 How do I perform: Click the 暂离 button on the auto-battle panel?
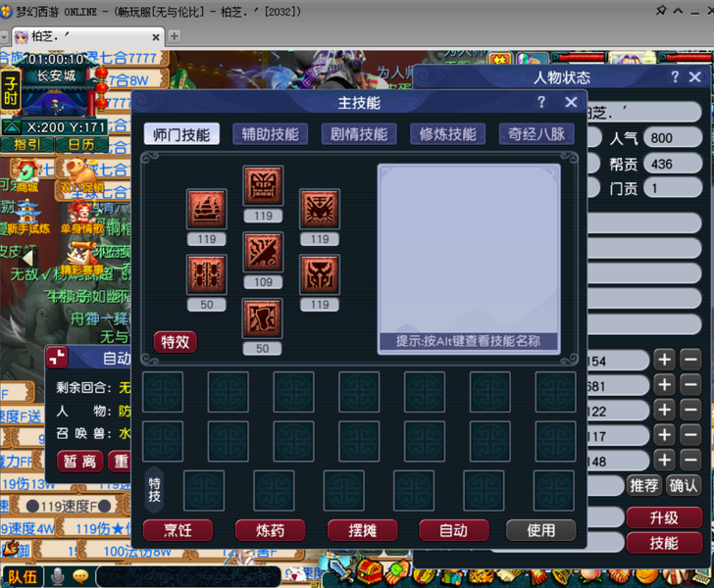[x=80, y=462]
